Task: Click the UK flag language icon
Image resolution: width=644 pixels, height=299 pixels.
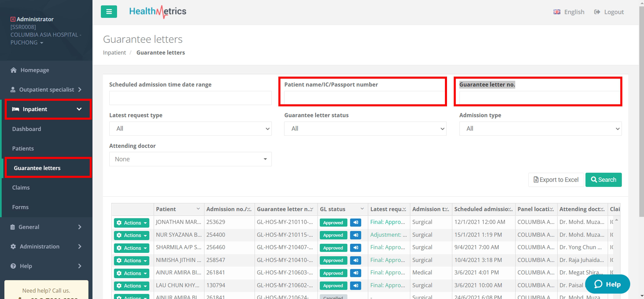Action: [x=557, y=12]
